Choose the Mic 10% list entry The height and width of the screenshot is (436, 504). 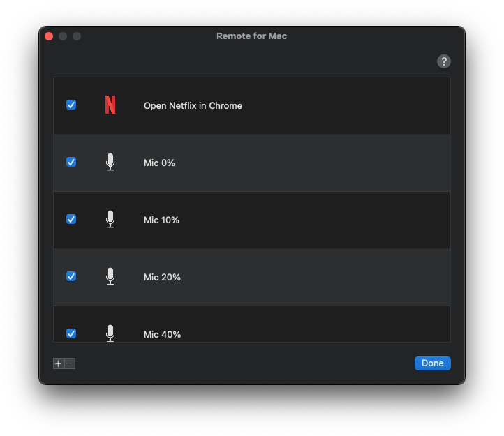[161, 220]
